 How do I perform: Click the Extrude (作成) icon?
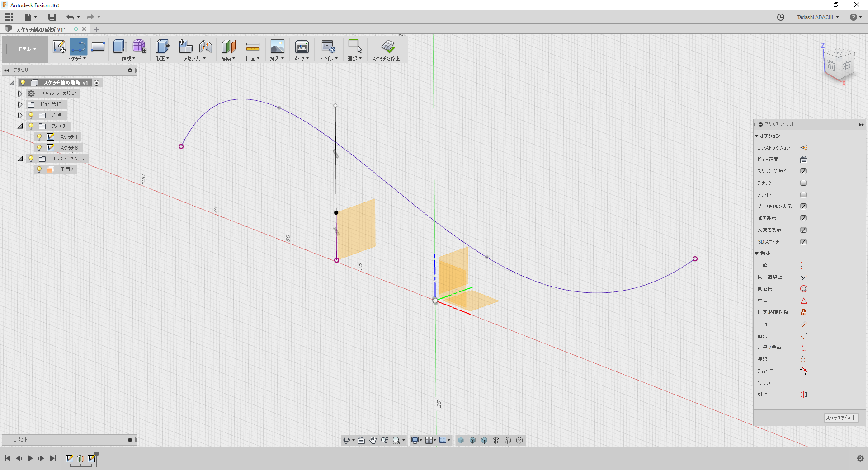(120, 46)
